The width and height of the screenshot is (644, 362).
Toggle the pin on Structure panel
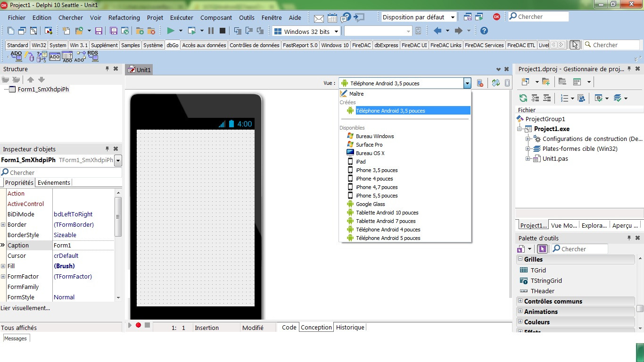tap(107, 69)
